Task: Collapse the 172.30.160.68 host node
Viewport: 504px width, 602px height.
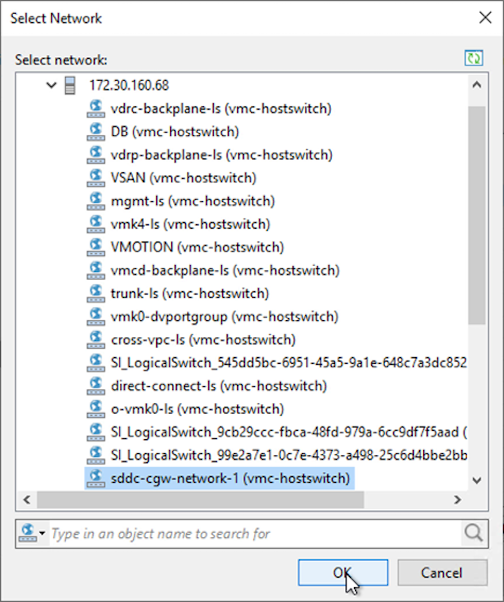Action: (x=51, y=85)
